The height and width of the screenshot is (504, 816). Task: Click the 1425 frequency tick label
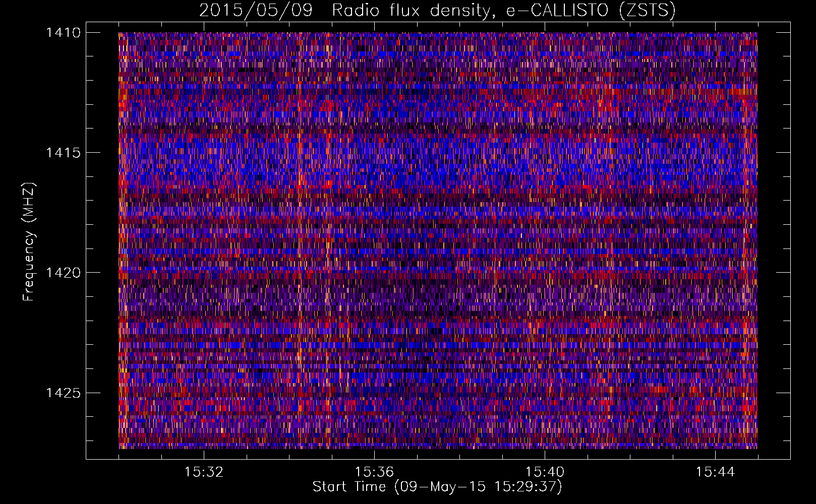(x=63, y=393)
